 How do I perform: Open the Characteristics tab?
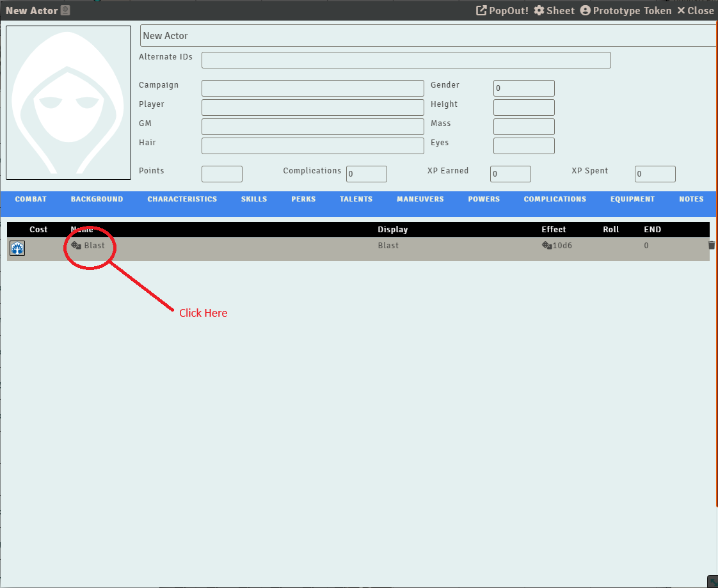tap(182, 200)
